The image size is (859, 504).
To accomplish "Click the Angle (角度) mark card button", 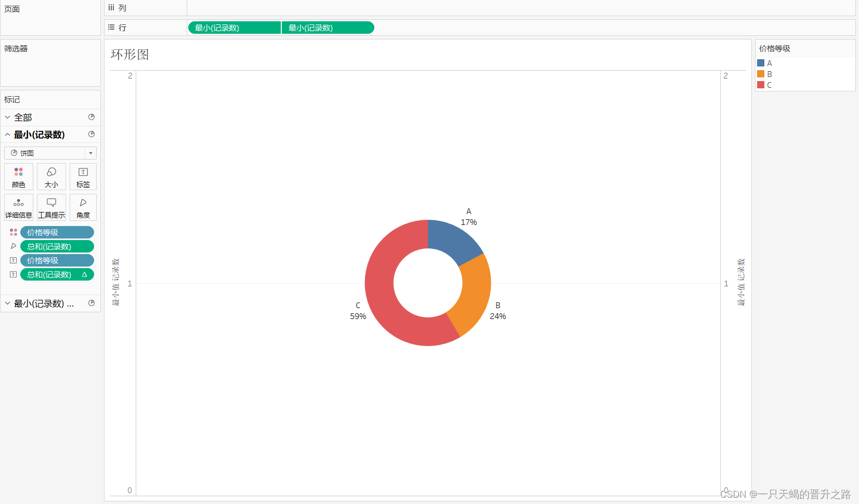I will [x=83, y=207].
